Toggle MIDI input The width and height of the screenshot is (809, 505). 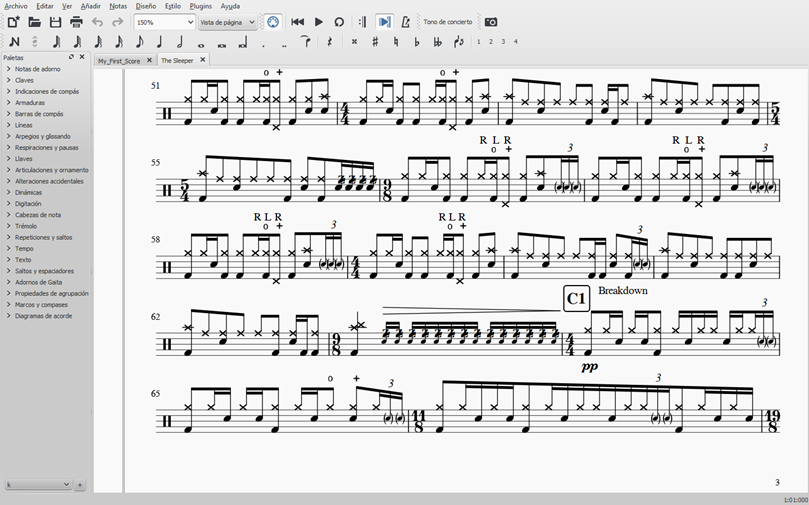tap(273, 22)
